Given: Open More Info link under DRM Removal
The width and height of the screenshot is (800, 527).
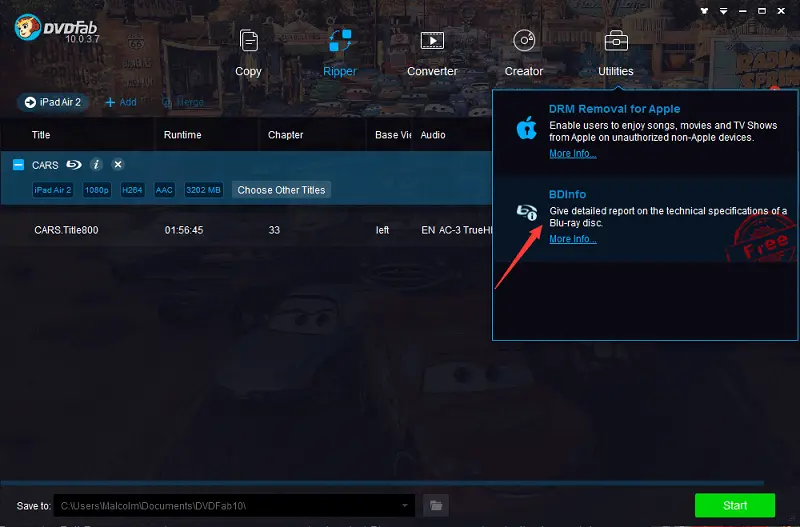Looking at the screenshot, I should (x=572, y=154).
